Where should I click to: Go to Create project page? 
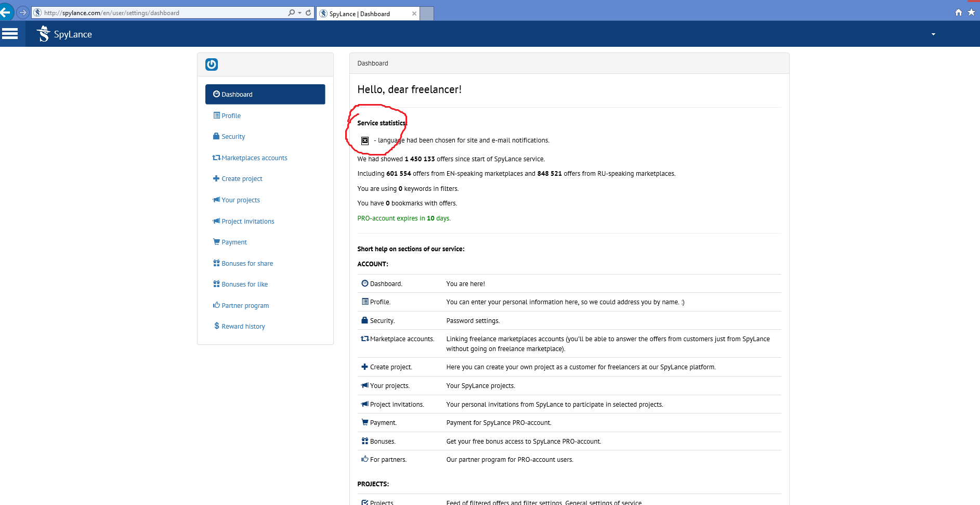[x=242, y=179]
